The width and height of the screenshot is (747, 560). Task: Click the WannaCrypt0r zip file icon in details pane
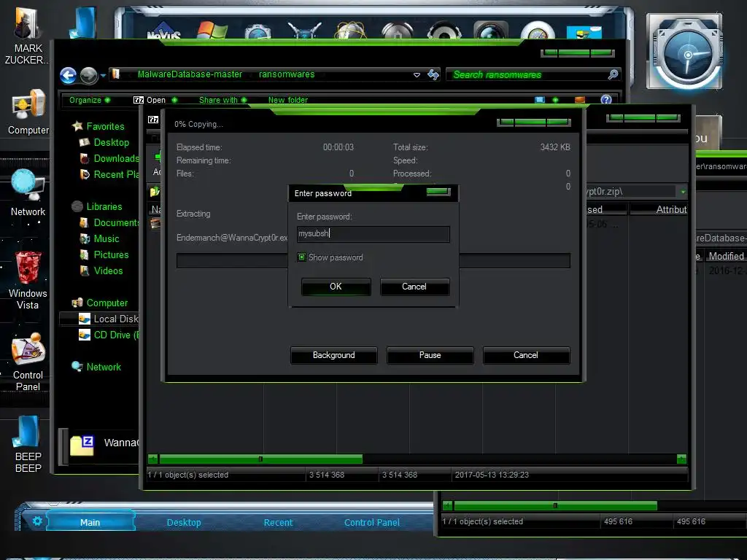(x=82, y=446)
